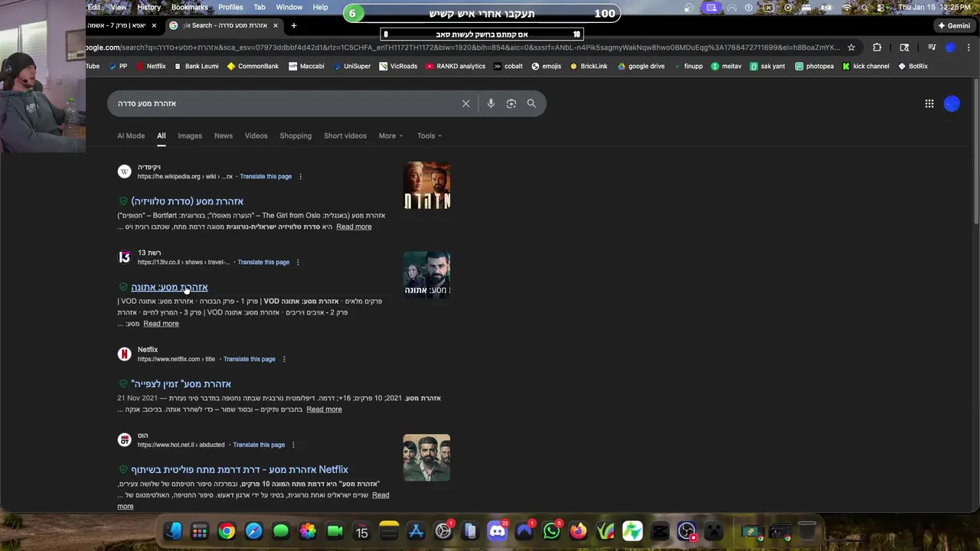Open options menu for the hot.net.il result
Image resolution: width=980 pixels, height=551 pixels.
point(293,445)
